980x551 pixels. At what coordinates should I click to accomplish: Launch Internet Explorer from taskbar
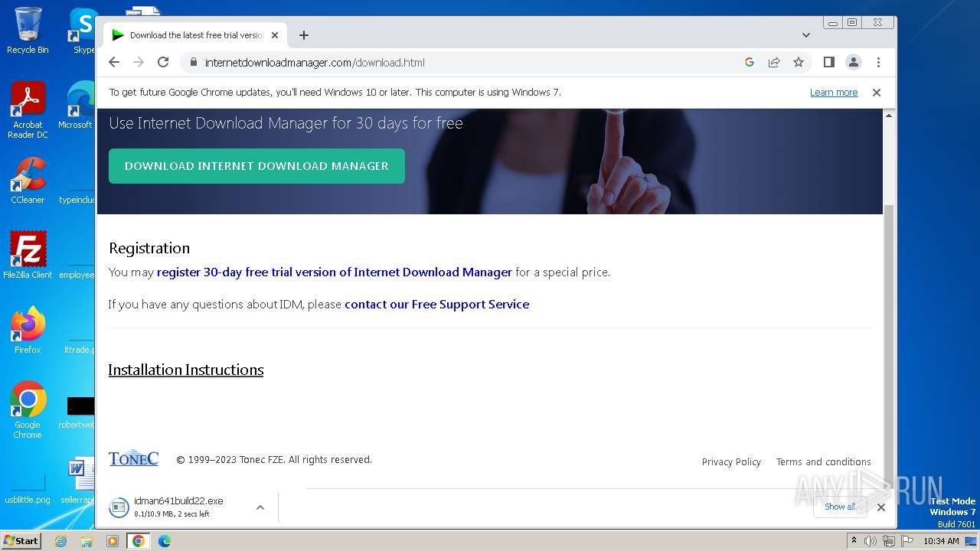click(x=61, y=541)
